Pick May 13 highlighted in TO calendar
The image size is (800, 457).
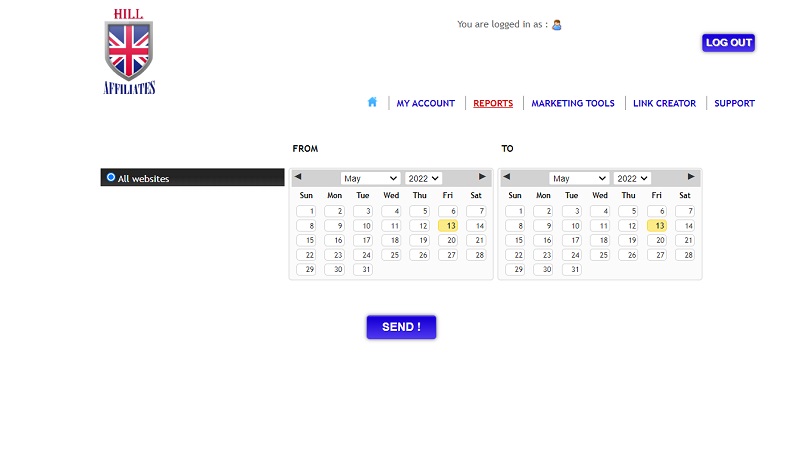657,225
